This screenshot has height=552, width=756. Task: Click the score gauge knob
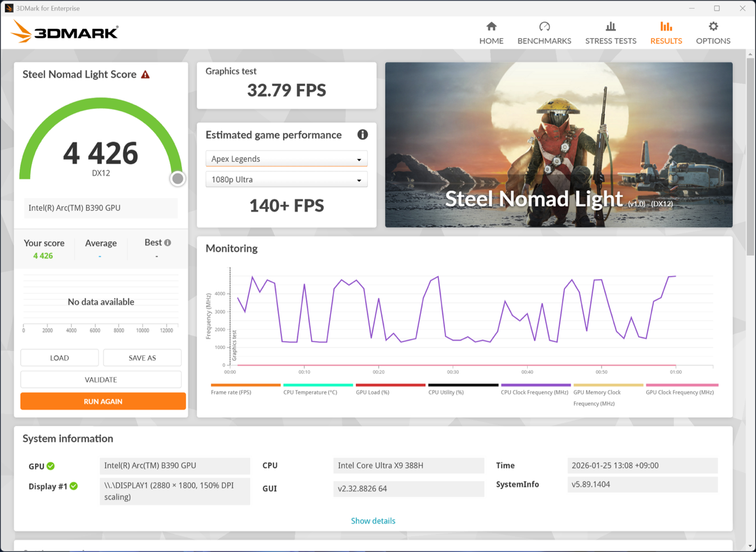177,178
